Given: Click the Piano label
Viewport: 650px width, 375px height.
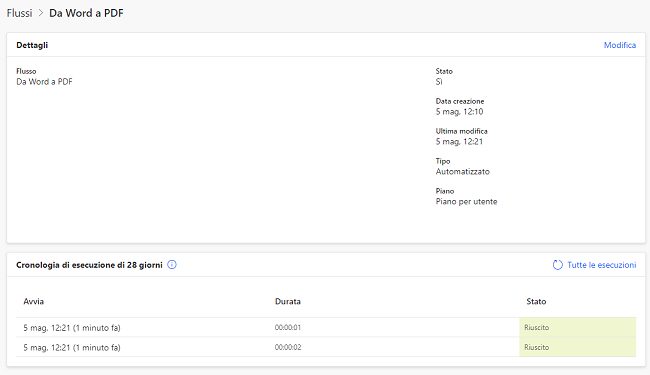Looking at the screenshot, I should tap(445, 191).
